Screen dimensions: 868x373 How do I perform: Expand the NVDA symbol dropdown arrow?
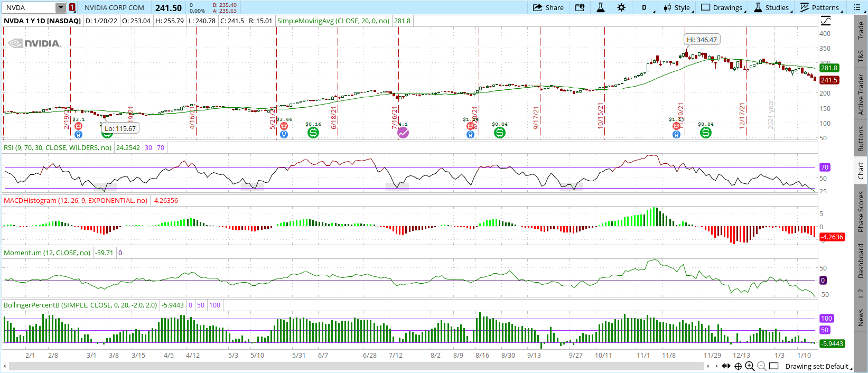point(61,7)
